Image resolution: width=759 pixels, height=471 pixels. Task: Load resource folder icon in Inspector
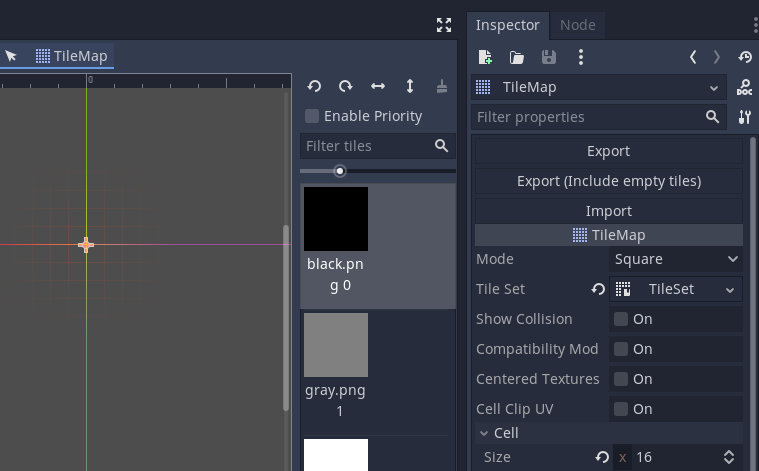tap(516, 58)
